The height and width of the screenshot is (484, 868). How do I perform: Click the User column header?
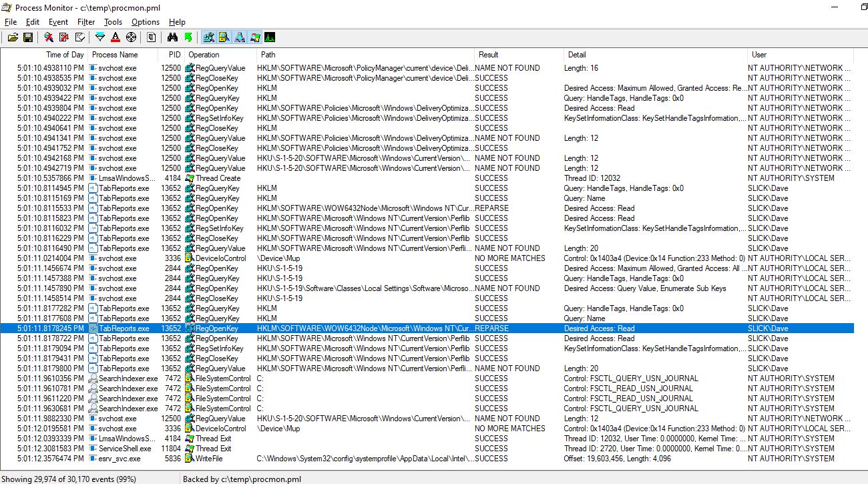click(x=801, y=55)
